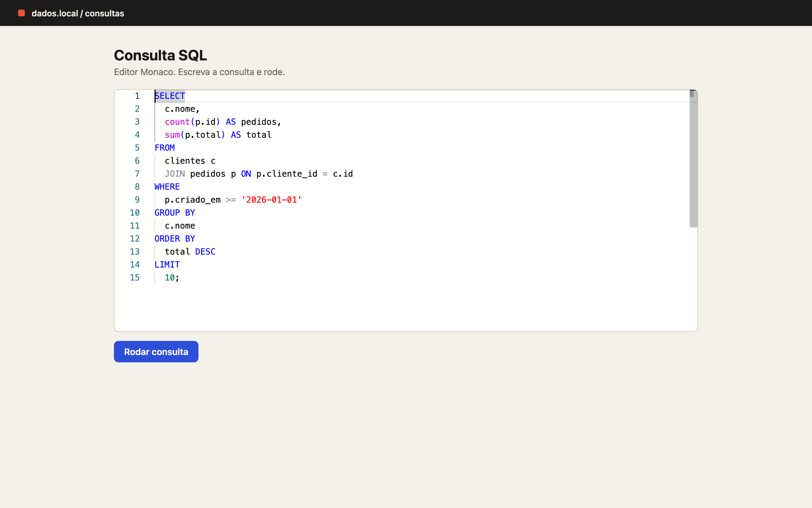Click the FROM keyword

pyautogui.click(x=165, y=148)
